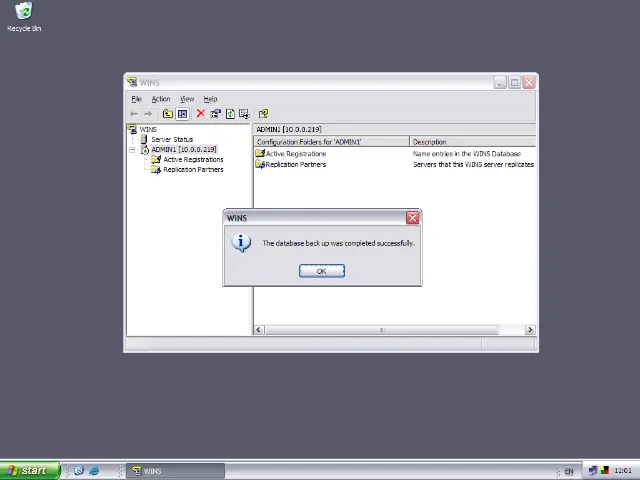Open the Recycle Bin desktop icon

pos(23,12)
